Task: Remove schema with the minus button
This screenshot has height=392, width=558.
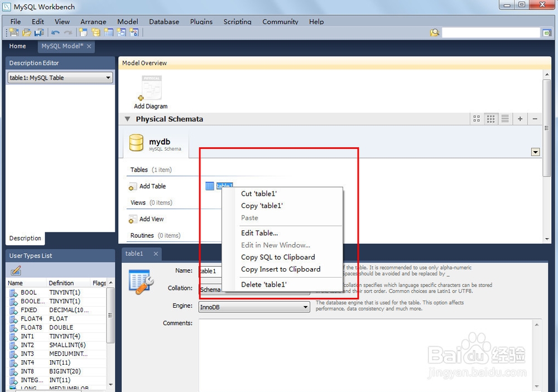Action: click(x=535, y=119)
